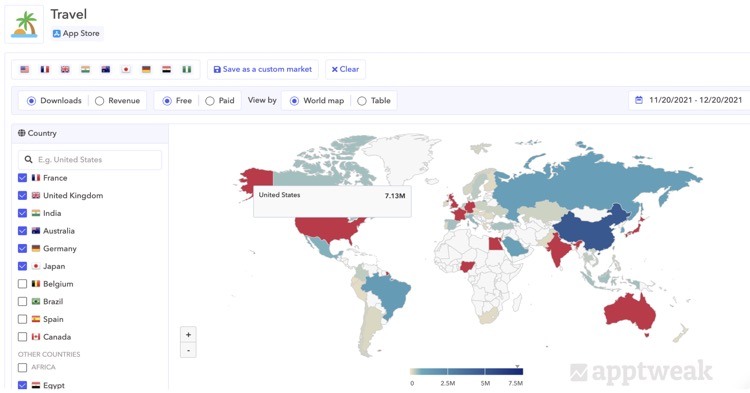
Task: Enable the Belgium checkbox
Action: click(22, 284)
